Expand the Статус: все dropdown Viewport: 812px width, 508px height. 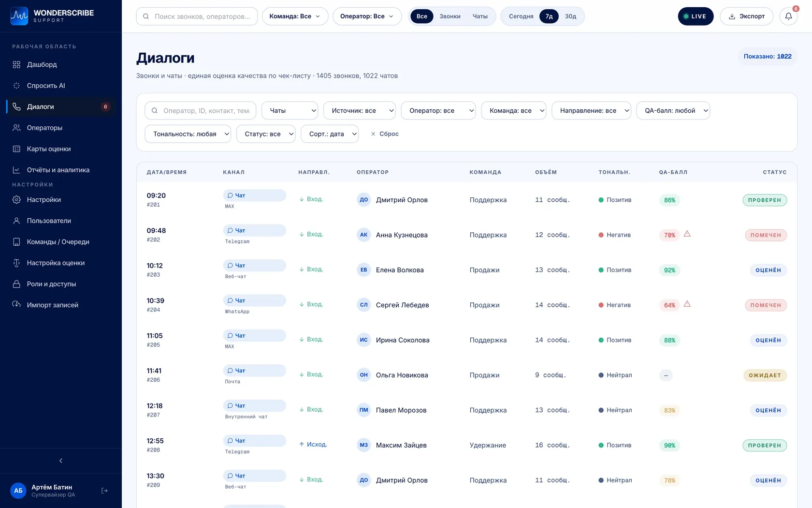265,134
